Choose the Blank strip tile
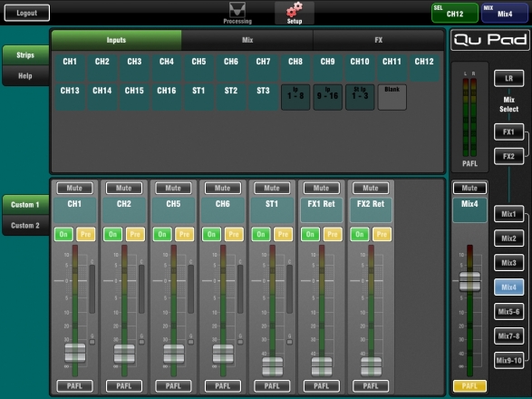The height and width of the screenshot is (399, 532). pos(392,97)
